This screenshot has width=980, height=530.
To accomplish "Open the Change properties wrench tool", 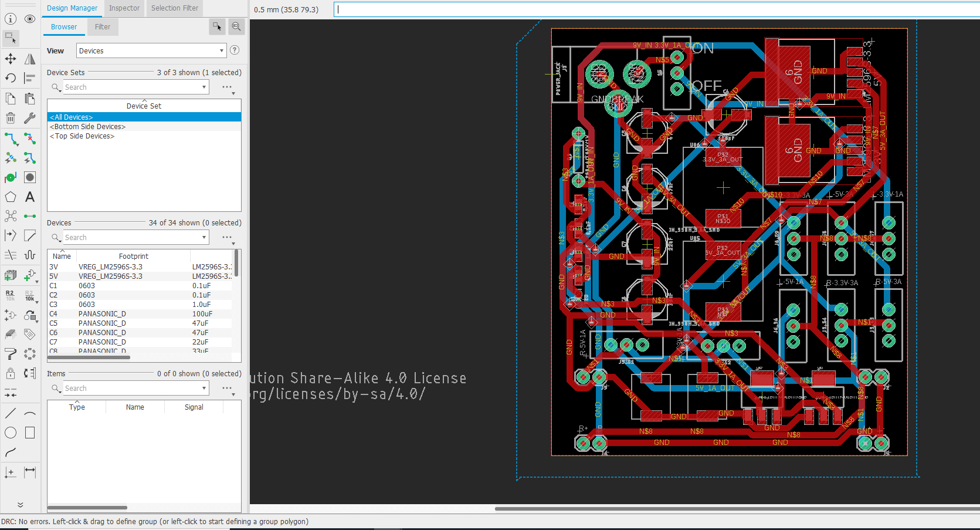I will click(30, 118).
